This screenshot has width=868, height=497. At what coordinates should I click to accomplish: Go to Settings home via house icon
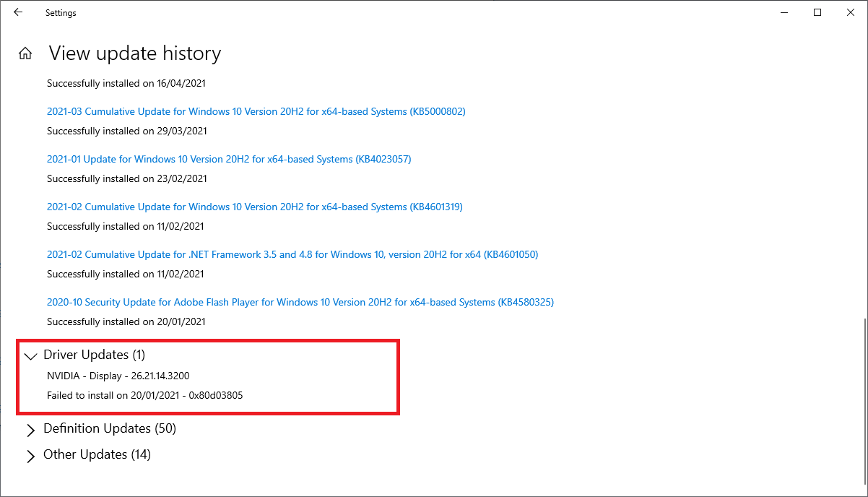[x=25, y=53]
